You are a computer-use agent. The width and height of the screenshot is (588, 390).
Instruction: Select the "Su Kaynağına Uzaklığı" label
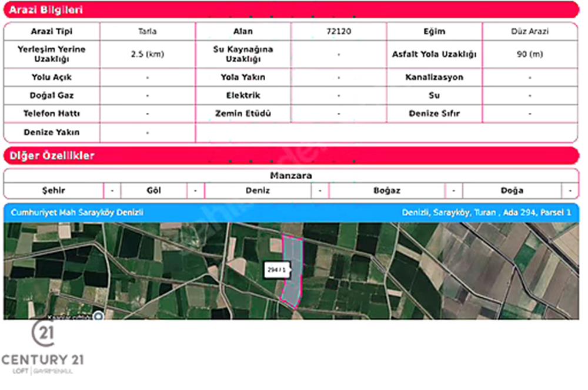pos(243,54)
